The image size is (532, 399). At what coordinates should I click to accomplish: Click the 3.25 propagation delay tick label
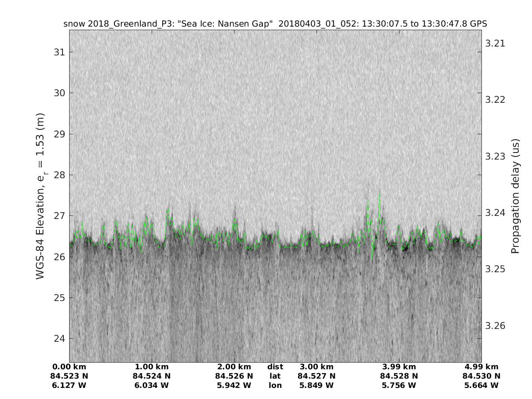[x=495, y=269]
